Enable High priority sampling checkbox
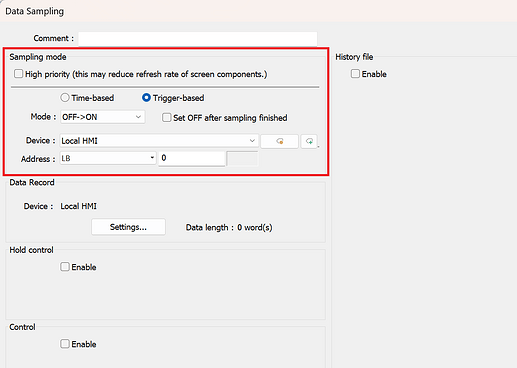Viewport: 517px width, 368px height. tap(19, 74)
